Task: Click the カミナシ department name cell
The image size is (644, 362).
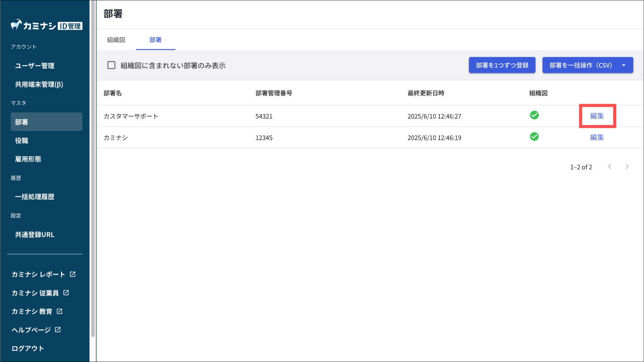Action: 116,137
